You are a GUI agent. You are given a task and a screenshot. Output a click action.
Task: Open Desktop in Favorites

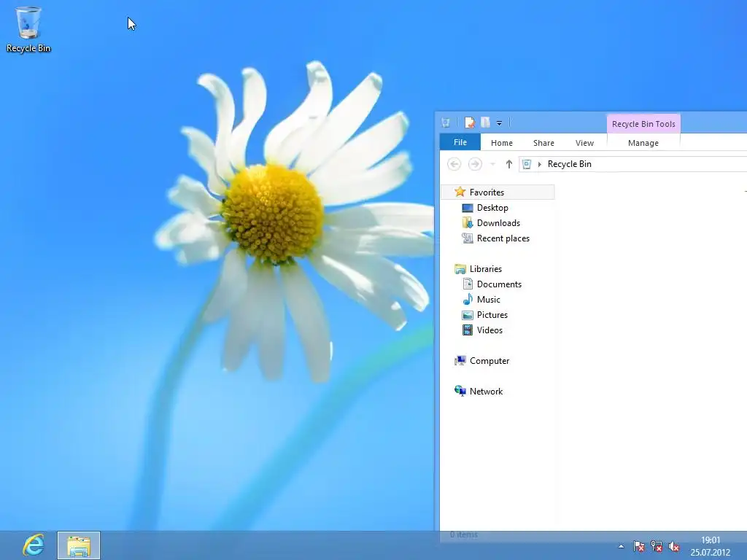click(x=492, y=208)
